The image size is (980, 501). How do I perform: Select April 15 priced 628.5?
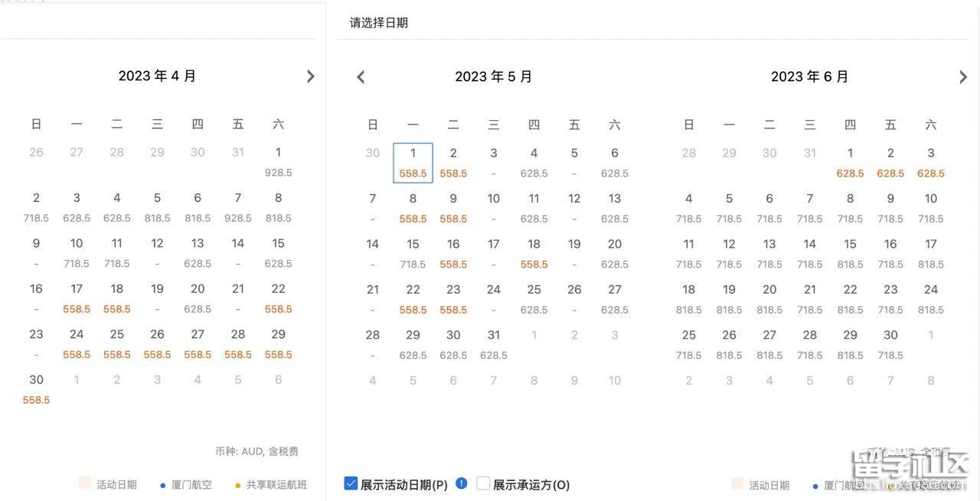click(x=278, y=253)
